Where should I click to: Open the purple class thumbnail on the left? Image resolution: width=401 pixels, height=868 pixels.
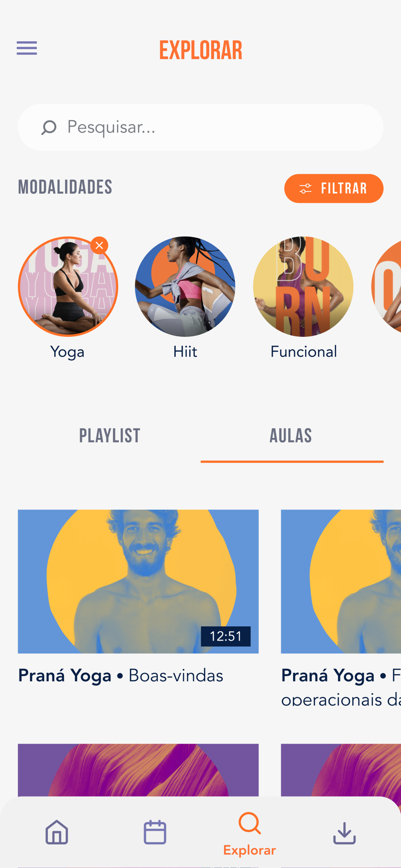point(138,770)
